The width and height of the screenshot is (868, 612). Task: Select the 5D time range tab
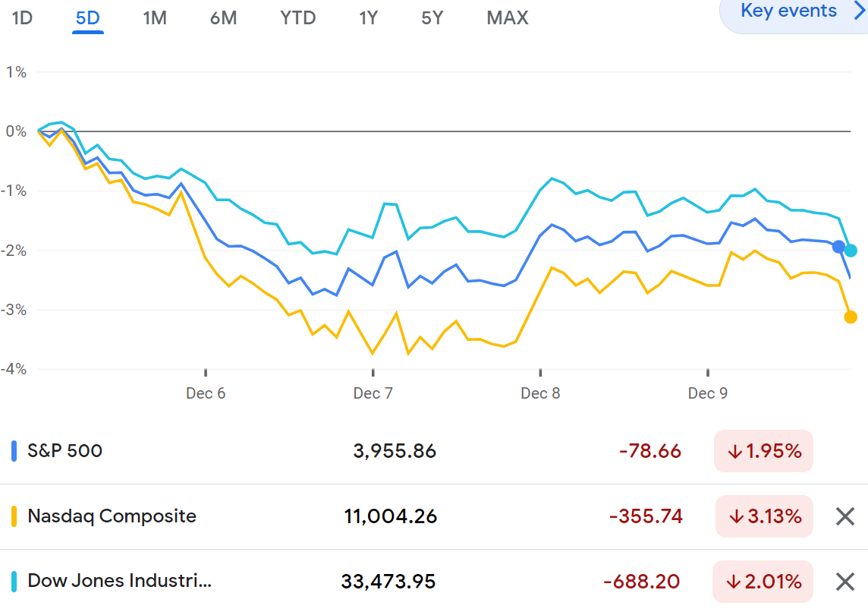pos(87,17)
